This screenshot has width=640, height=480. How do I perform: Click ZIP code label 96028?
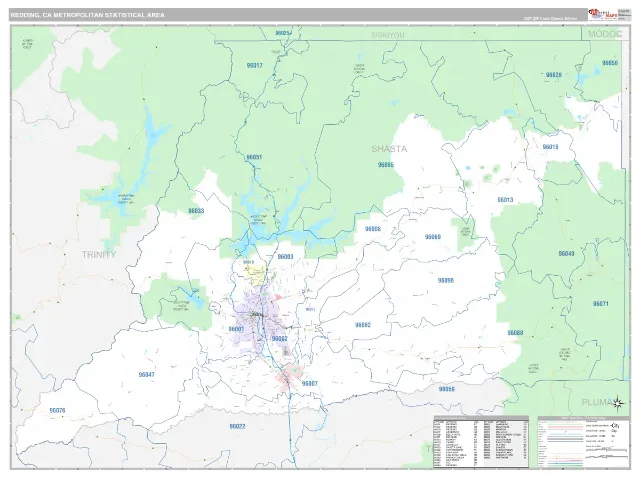(553, 75)
